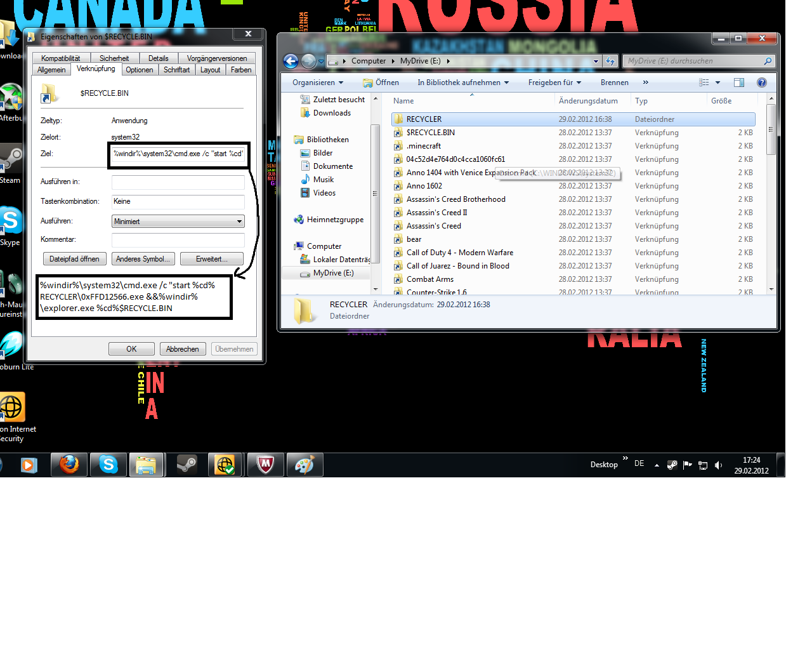Click the Dateipfad öffnen button
Screen dimensions: 812x650
click(74, 259)
